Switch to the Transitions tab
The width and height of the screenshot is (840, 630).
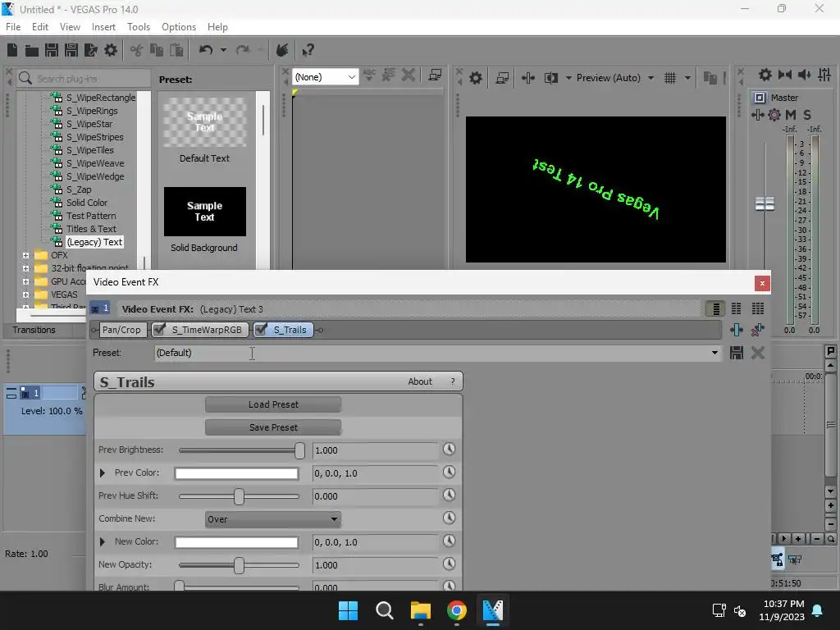point(34,330)
